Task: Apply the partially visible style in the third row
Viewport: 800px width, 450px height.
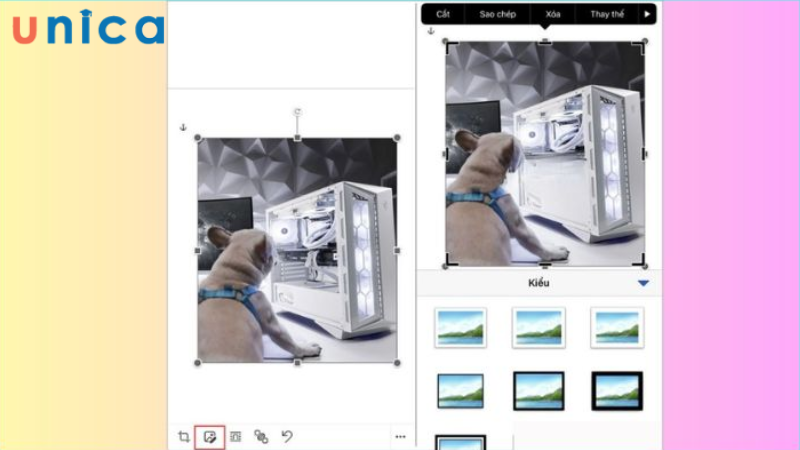Action: pyautogui.click(x=460, y=442)
